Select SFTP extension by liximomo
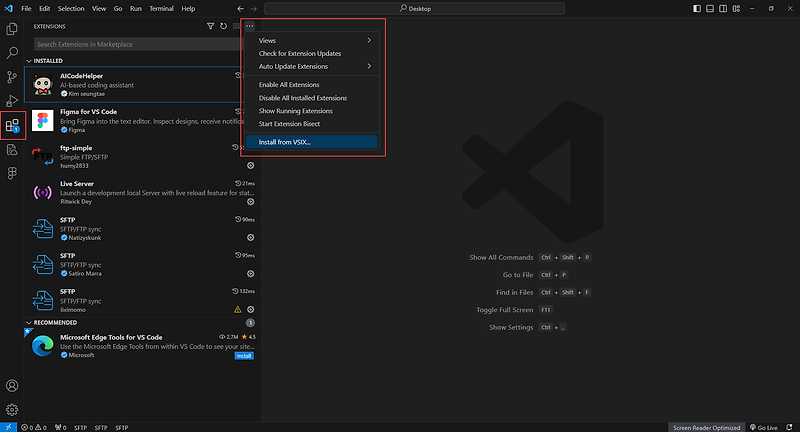This screenshot has height=432, width=800. coord(143,300)
